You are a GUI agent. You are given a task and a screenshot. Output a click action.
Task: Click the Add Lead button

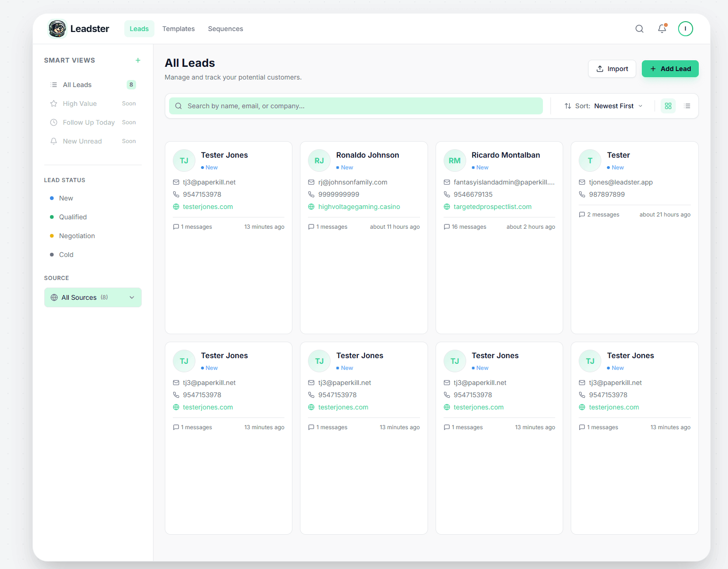[x=670, y=69]
